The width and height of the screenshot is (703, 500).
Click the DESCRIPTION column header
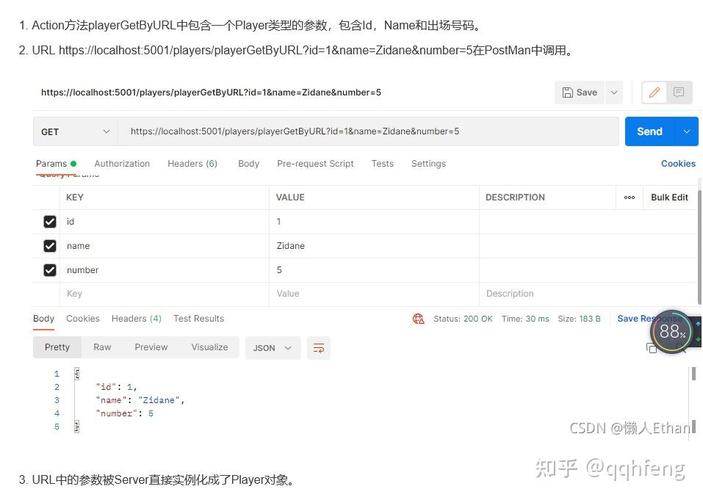(x=515, y=197)
